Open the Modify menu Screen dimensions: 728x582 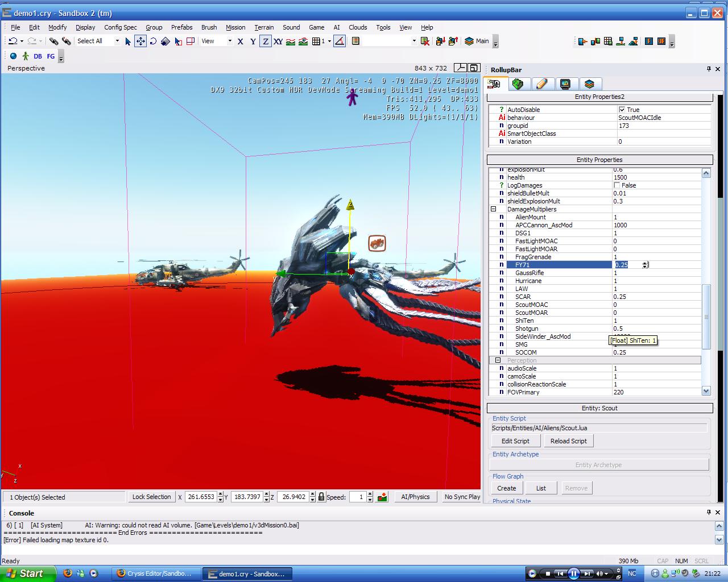click(x=57, y=27)
